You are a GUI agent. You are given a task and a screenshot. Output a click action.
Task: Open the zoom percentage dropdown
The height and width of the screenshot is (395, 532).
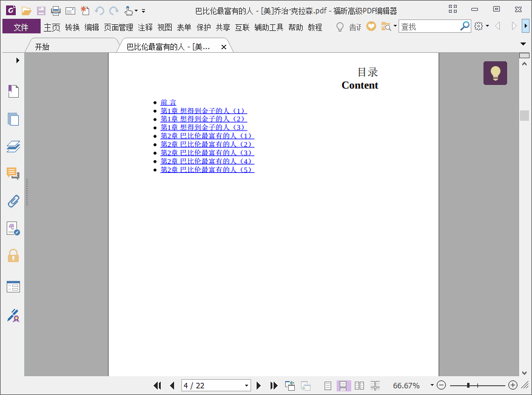click(432, 385)
